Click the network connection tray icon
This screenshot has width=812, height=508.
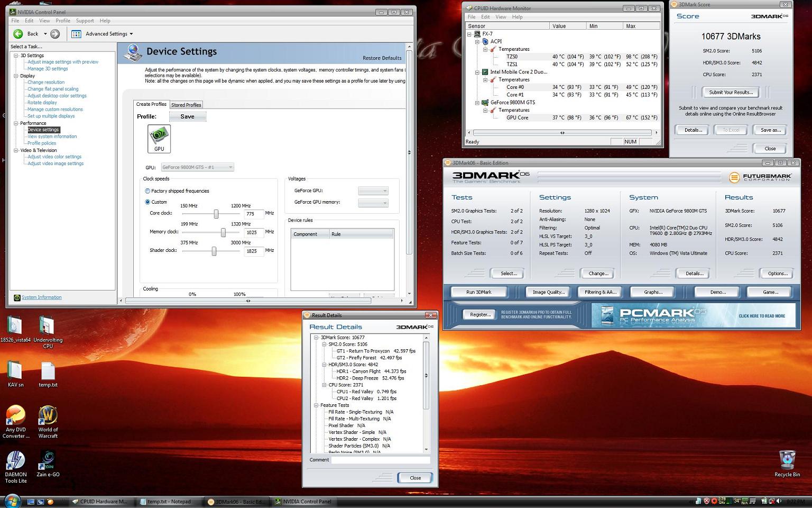click(x=771, y=501)
